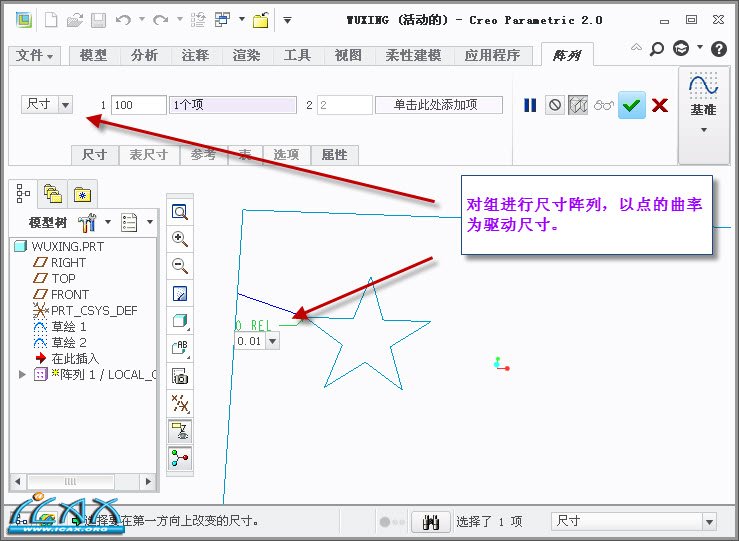
Task: Open the Undo history dropdown arrow
Action: [142, 19]
